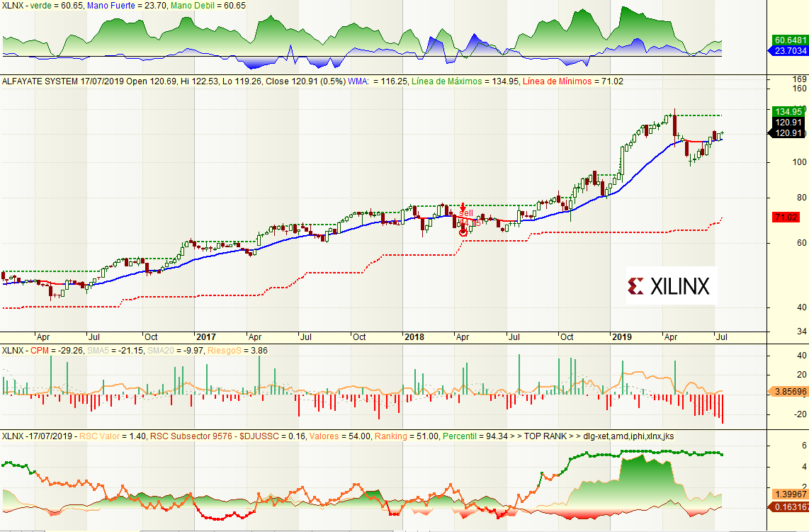Click the 'TOP RANK' ticker list text
Viewport: 809px width, 532px height.
[599, 436]
